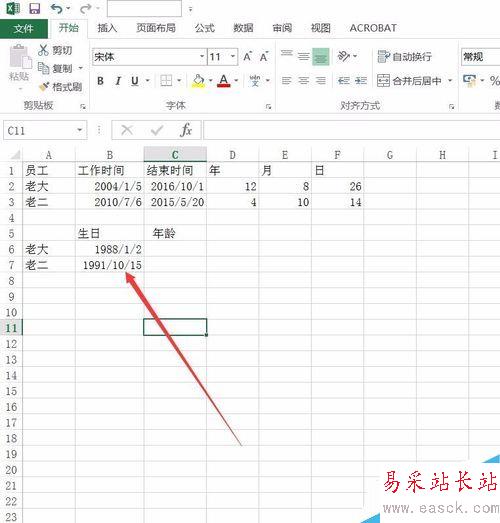Toggle the highlighted bottom align icon
Viewport: 500px width, 523px height.
tap(321, 57)
